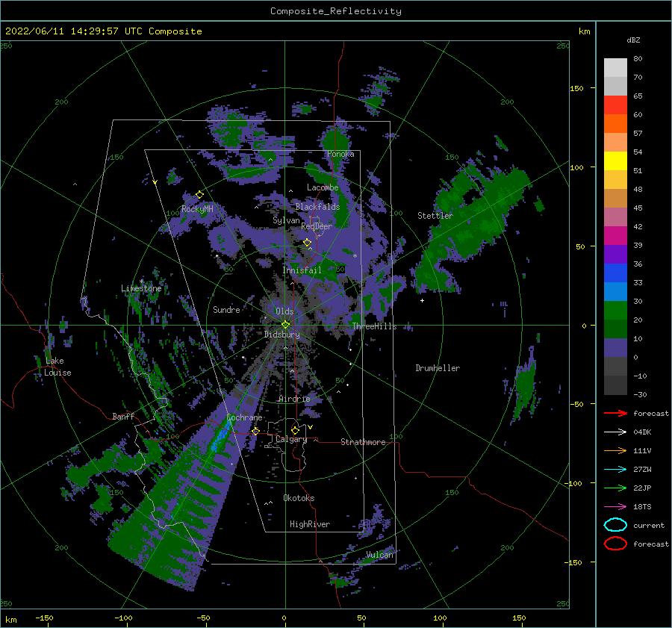
Task: Click the dark orange swatch in the dBZ scale
Action: (615, 124)
